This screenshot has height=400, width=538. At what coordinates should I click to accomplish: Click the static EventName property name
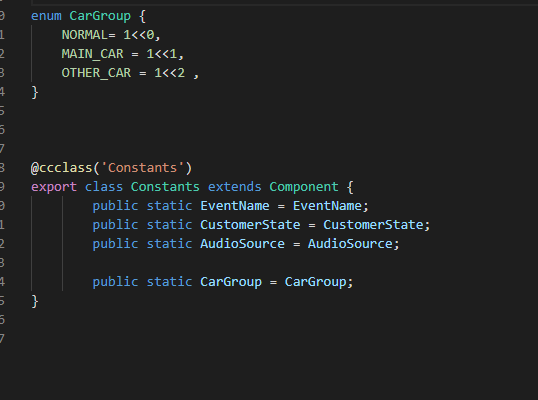pos(235,206)
